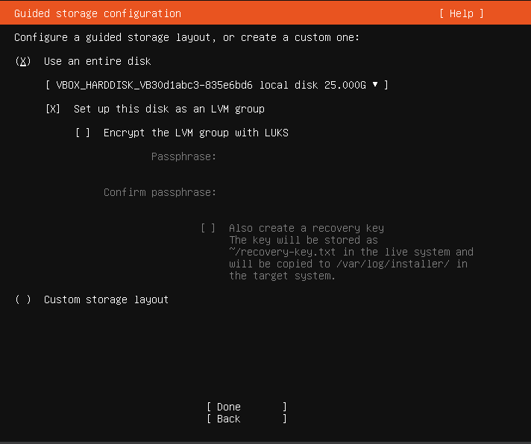Click the recovery-key.txt description text
531x444 pixels.
(x=351, y=258)
